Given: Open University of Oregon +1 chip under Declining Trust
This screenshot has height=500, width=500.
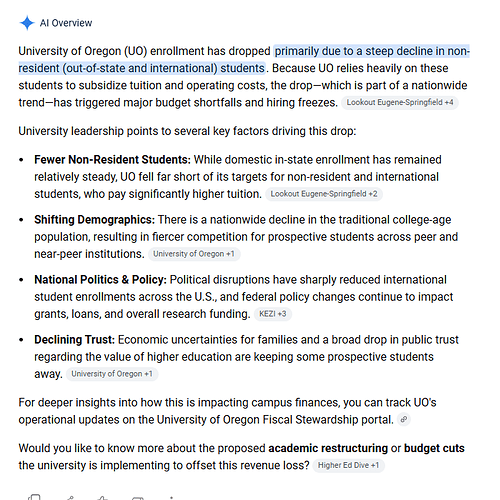Looking at the screenshot, I should point(112,374).
